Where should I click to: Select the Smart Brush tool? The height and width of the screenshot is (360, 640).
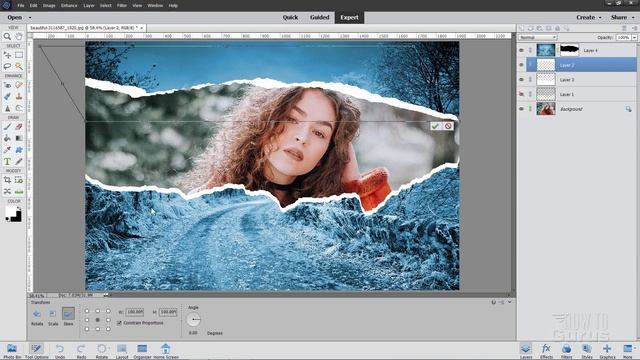(x=7, y=96)
